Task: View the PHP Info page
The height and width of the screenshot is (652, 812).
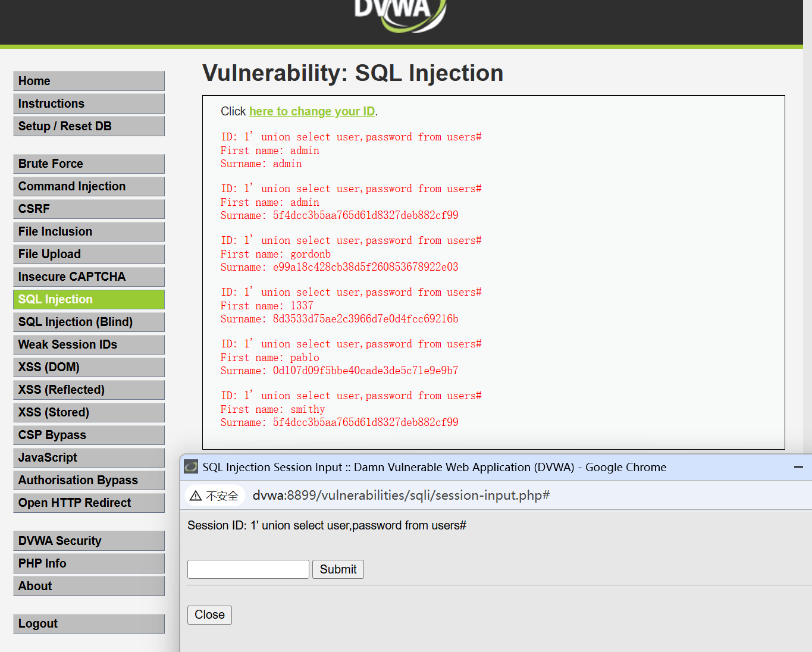Action: tap(89, 563)
